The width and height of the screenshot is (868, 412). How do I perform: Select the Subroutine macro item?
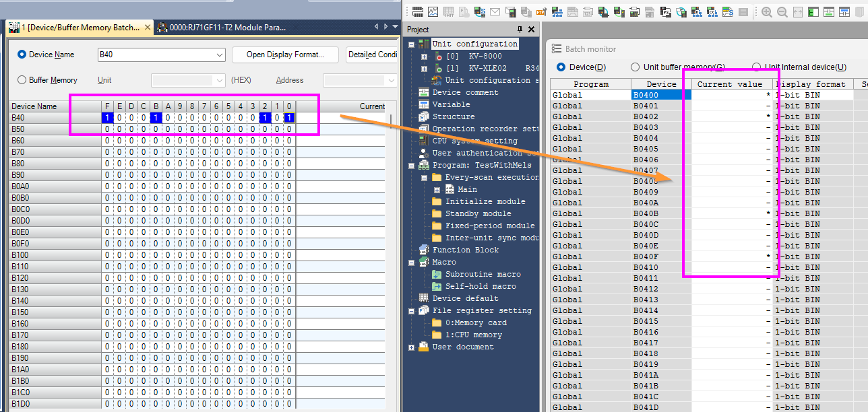pyautogui.click(x=483, y=274)
